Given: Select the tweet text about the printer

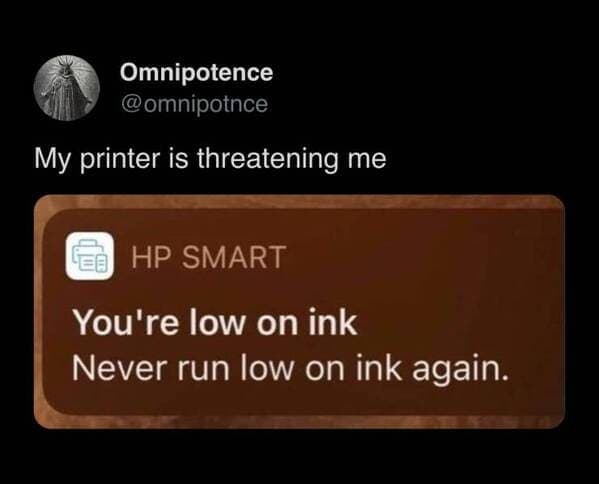Looking at the screenshot, I should tap(210, 159).
